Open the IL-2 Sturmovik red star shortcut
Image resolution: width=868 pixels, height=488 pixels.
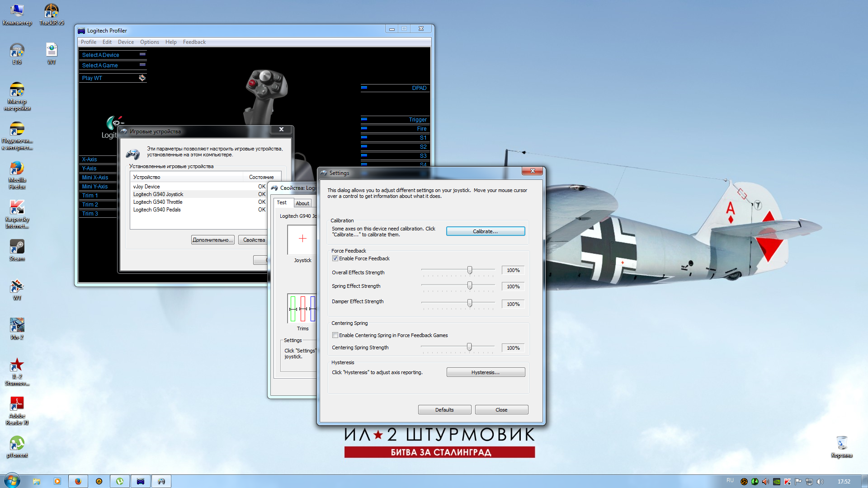tap(17, 371)
